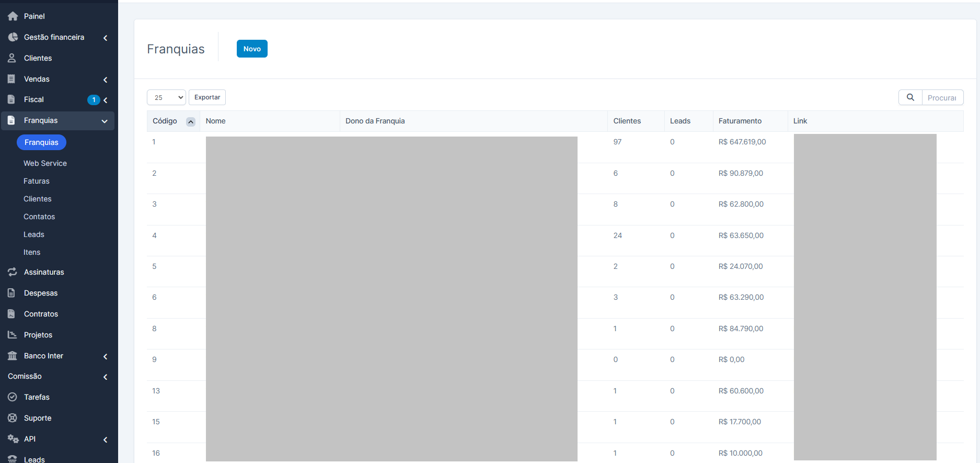Click the Projetos chart icon
Screen dimensions: 980x463
pos(13,335)
